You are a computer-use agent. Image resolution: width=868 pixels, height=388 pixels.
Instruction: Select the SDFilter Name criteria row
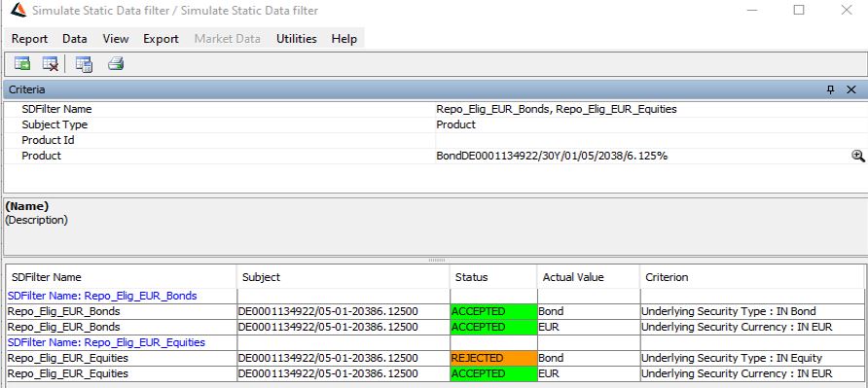pyautogui.click(x=435, y=110)
